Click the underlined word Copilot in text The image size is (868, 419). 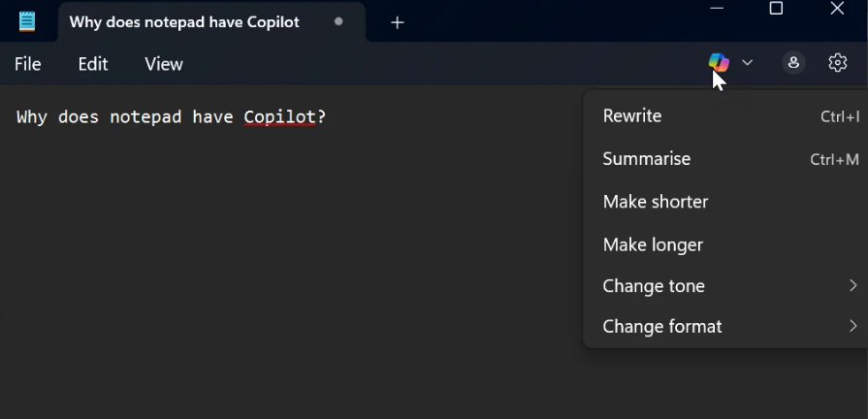tap(279, 117)
